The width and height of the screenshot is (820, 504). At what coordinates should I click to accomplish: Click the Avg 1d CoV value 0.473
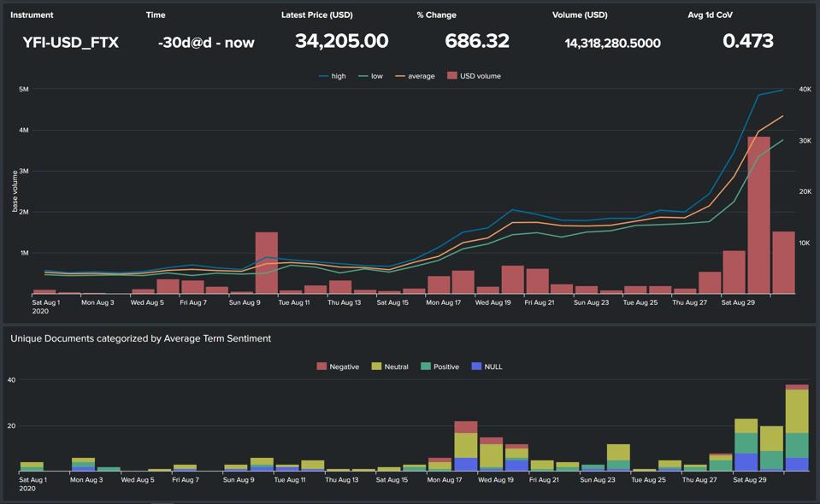coord(748,41)
